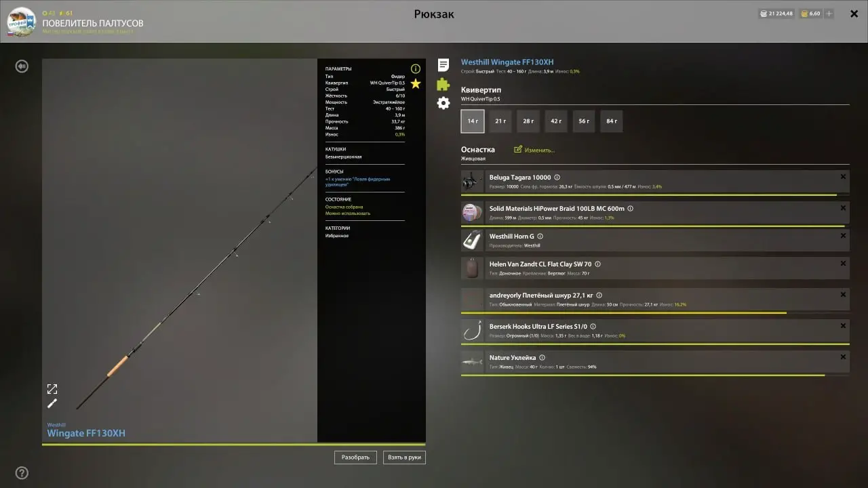868x488 pixels.
Task: Click the rod 3D preview image
Action: coord(180,251)
